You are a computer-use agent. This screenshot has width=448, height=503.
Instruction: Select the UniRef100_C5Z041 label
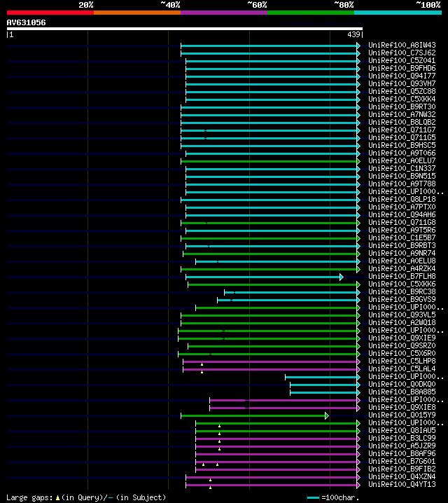(402, 61)
